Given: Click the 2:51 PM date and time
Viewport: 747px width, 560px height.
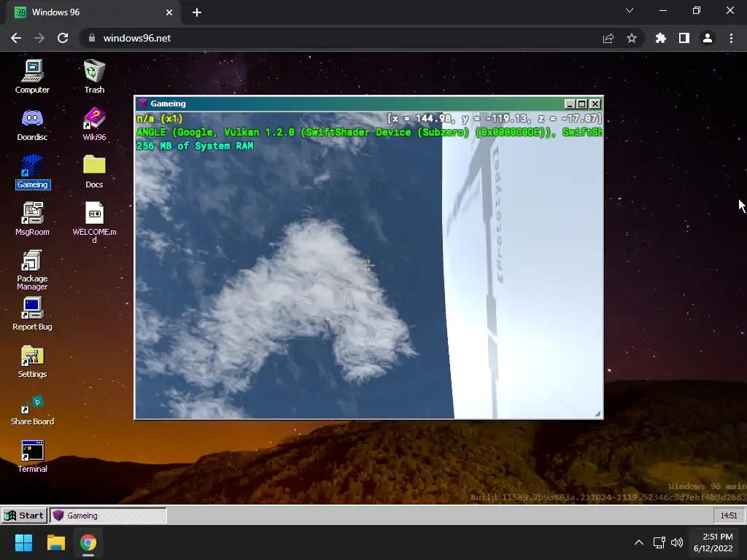Looking at the screenshot, I should click(x=713, y=542).
